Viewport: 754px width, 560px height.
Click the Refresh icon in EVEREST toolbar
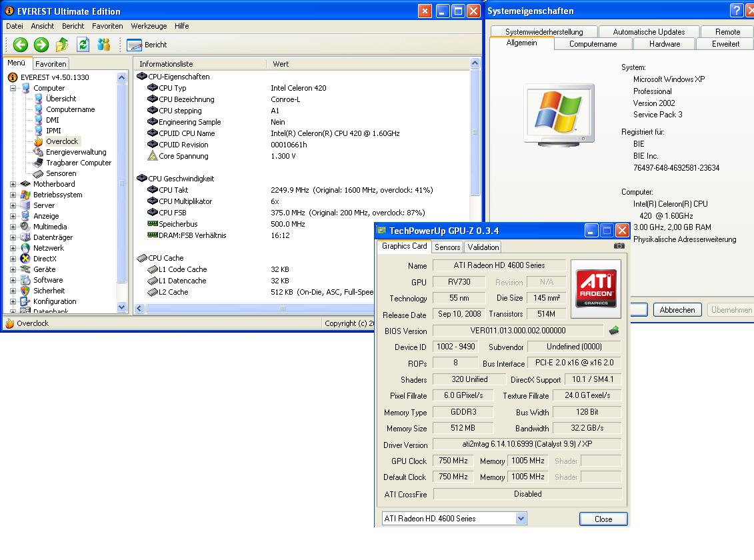pyautogui.click(x=83, y=45)
